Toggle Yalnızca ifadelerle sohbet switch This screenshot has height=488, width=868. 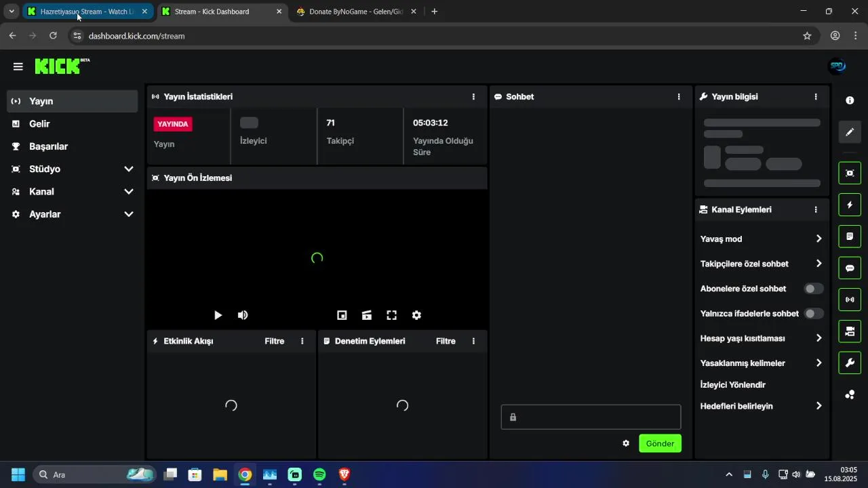pyautogui.click(x=814, y=313)
